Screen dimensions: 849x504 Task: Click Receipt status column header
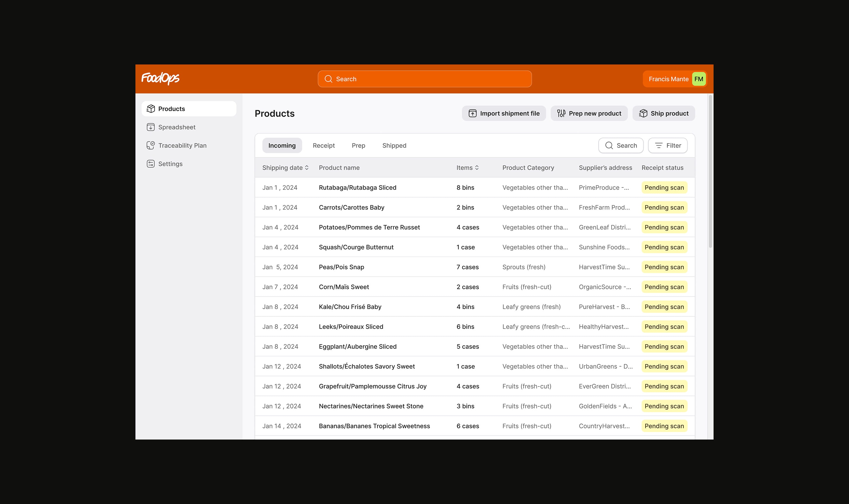pyautogui.click(x=662, y=168)
